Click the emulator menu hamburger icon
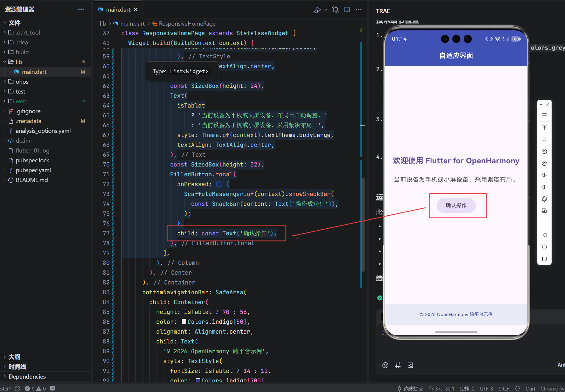The height and width of the screenshot is (392, 565). 544,115
